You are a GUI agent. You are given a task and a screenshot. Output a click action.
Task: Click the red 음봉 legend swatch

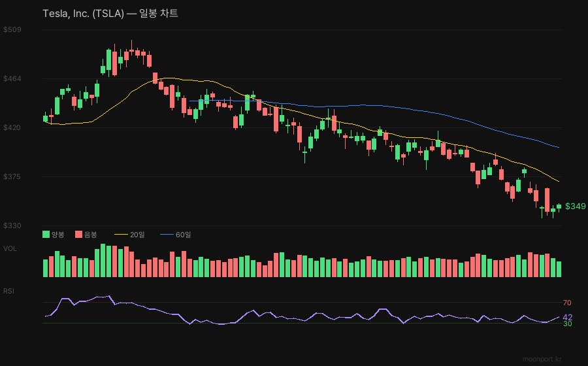(79, 234)
